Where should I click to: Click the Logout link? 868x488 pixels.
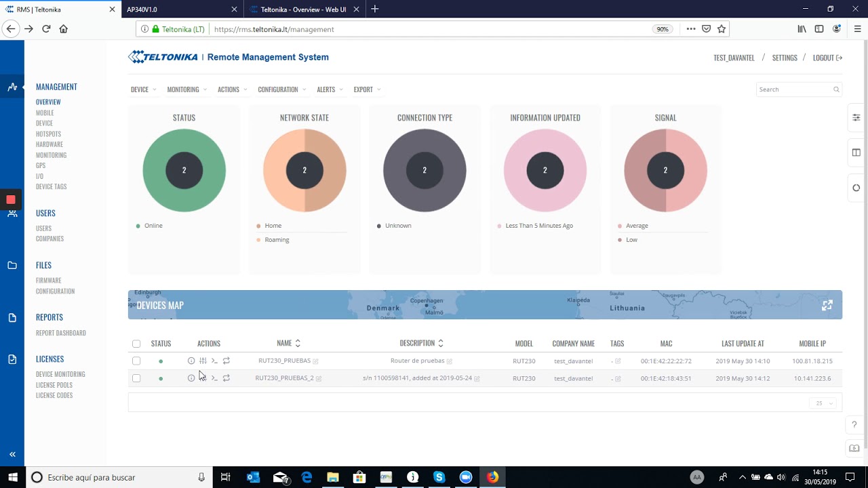pos(827,58)
